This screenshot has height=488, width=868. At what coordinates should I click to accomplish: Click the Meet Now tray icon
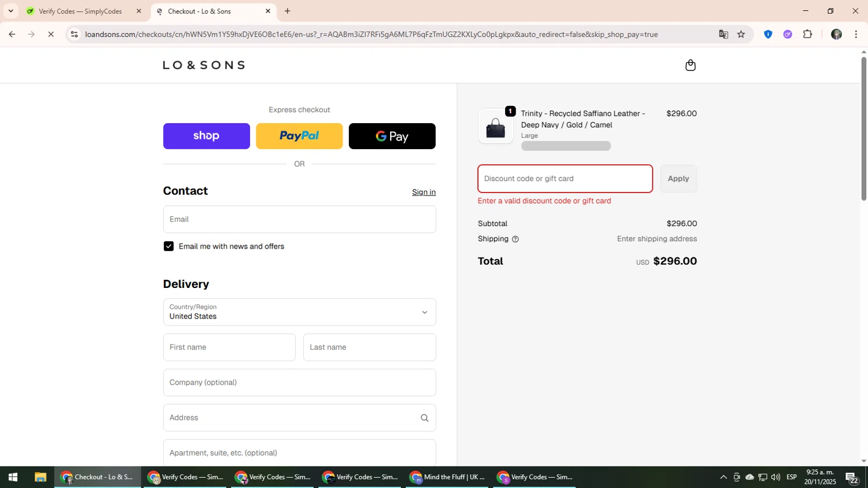[737, 477]
